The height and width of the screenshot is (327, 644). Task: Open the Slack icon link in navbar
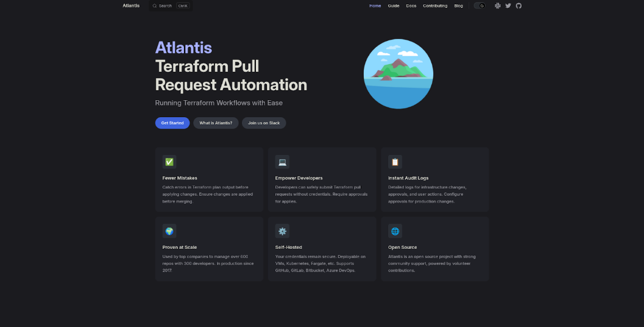(497, 5)
